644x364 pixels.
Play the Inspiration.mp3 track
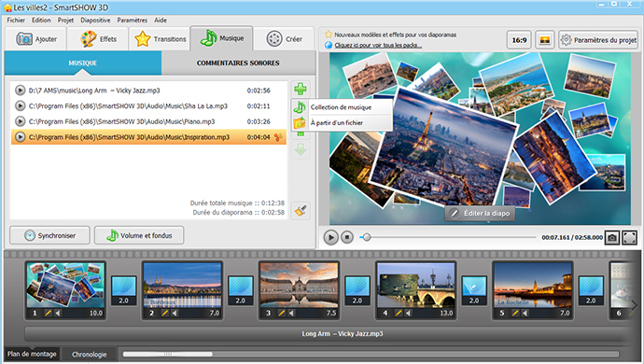(x=20, y=137)
